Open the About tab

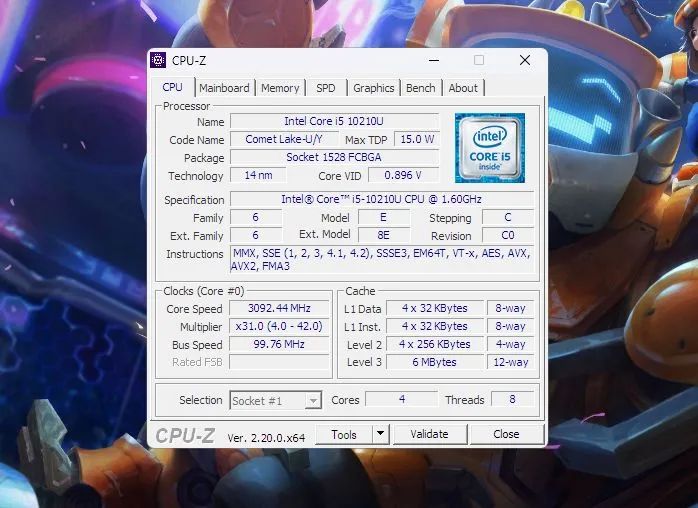tap(463, 88)
